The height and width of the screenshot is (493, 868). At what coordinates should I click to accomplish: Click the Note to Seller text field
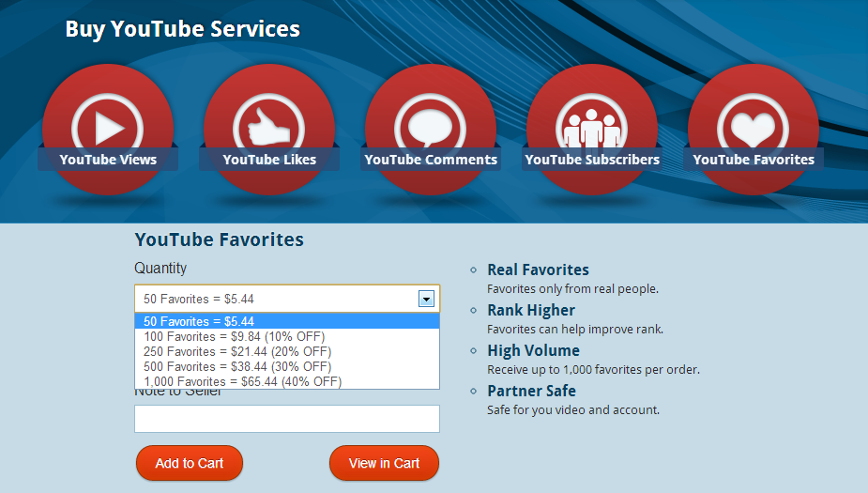tap(287, 419)
